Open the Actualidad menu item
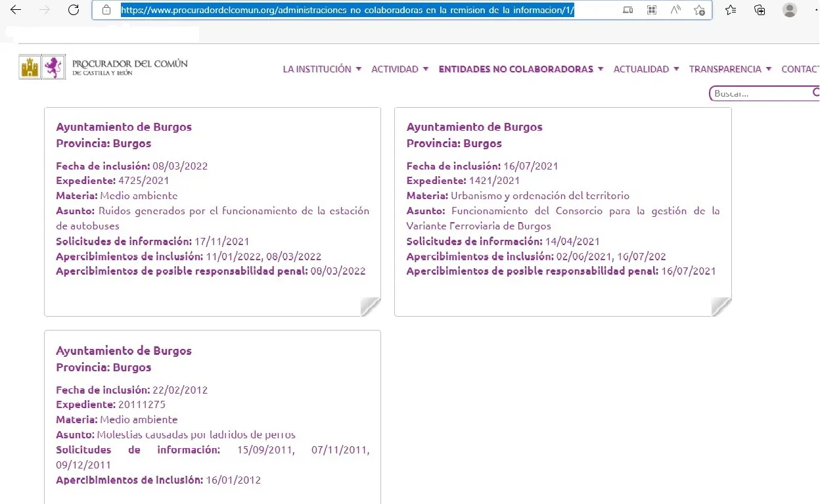Image resolution: width=820 pixels, height=504 pixels. pyautogui.click(x=646, y=69)
